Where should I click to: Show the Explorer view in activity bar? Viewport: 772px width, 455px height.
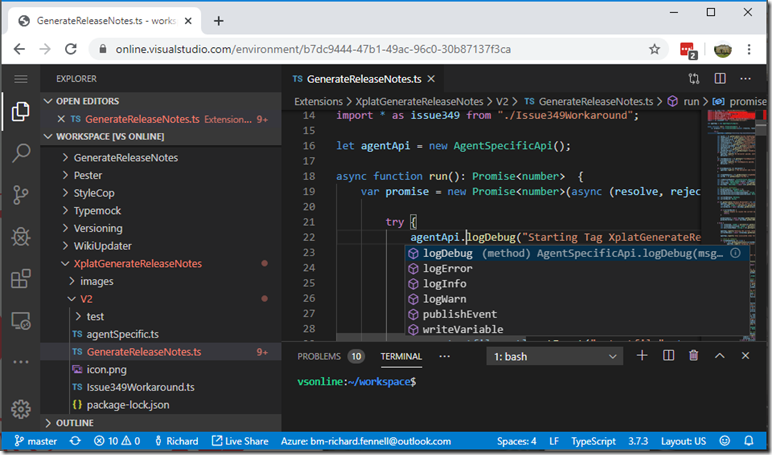coord(21,111)
